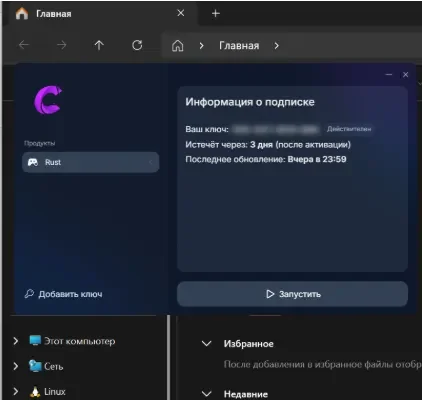Viewport: 422px width, 400px height.
Task: Click Главная in the address breadcrumb
Action: pyautogui.click(x=239, y=46)
